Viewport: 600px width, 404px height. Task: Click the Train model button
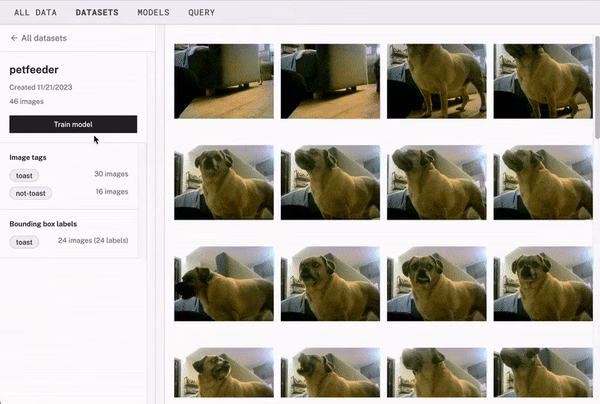73,124
